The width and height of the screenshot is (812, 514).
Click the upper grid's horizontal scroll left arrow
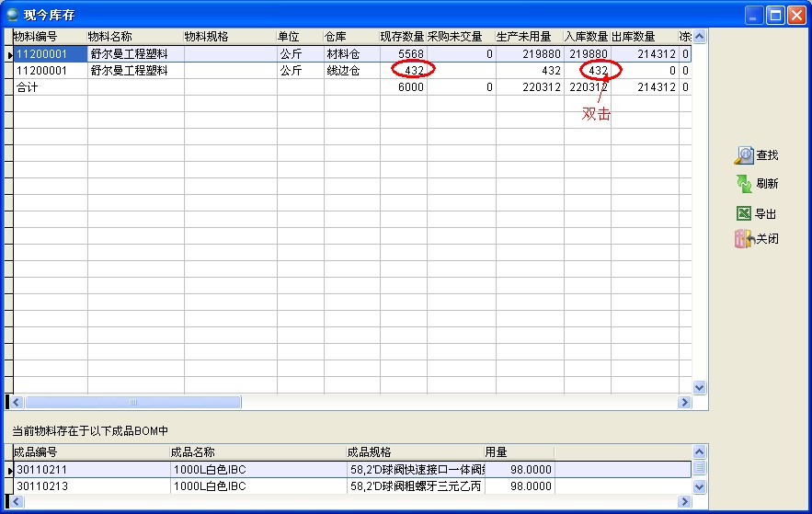[x=16, y=402]
